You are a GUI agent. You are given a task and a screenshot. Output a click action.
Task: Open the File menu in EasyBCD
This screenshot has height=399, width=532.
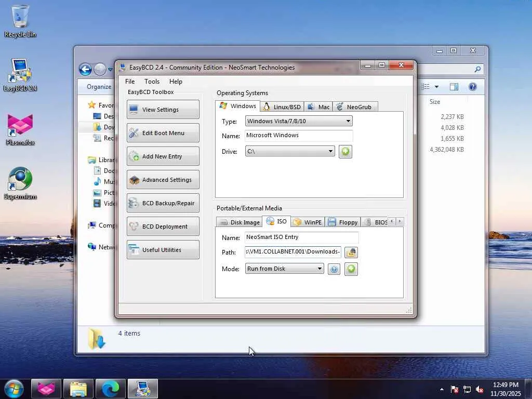click(129, 82)
